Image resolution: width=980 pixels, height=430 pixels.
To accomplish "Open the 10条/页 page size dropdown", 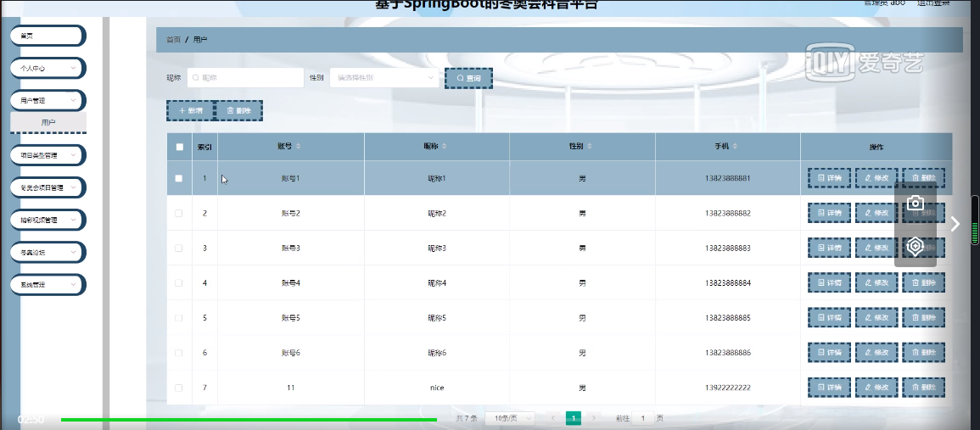I will pyautogui.click(x=509, y=418).
